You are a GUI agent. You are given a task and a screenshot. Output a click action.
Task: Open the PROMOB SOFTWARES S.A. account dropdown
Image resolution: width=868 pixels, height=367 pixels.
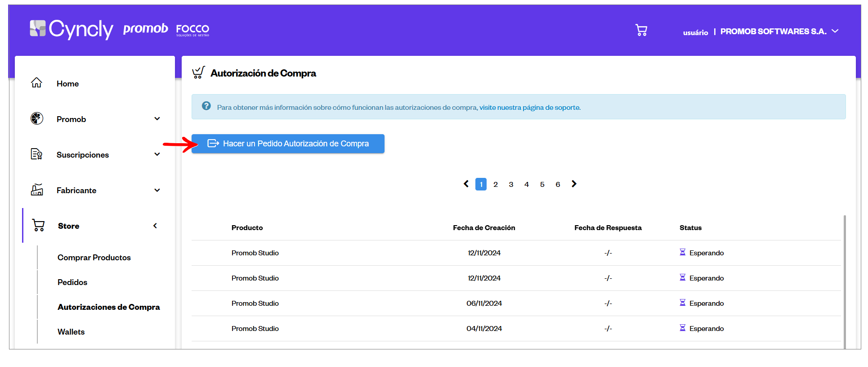coord(779,32)
